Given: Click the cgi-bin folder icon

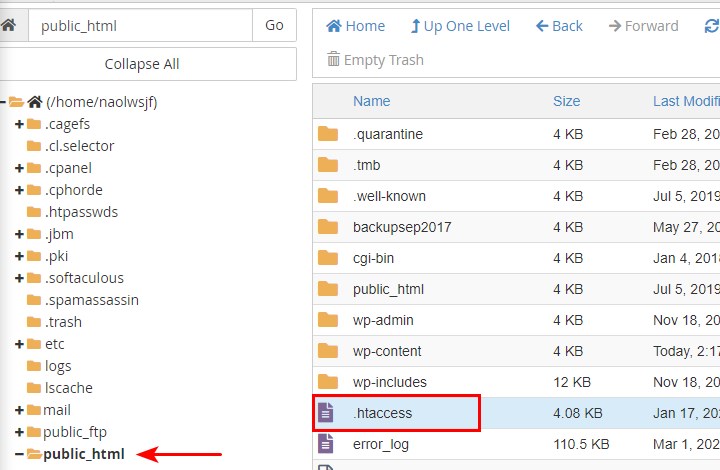Looking at the screenshot, I should 328,258.
